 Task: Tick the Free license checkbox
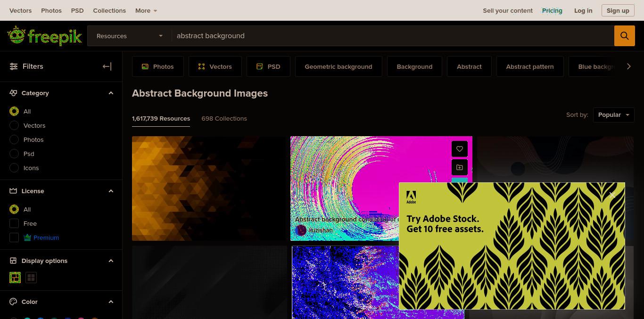click(x=14, y=223)
